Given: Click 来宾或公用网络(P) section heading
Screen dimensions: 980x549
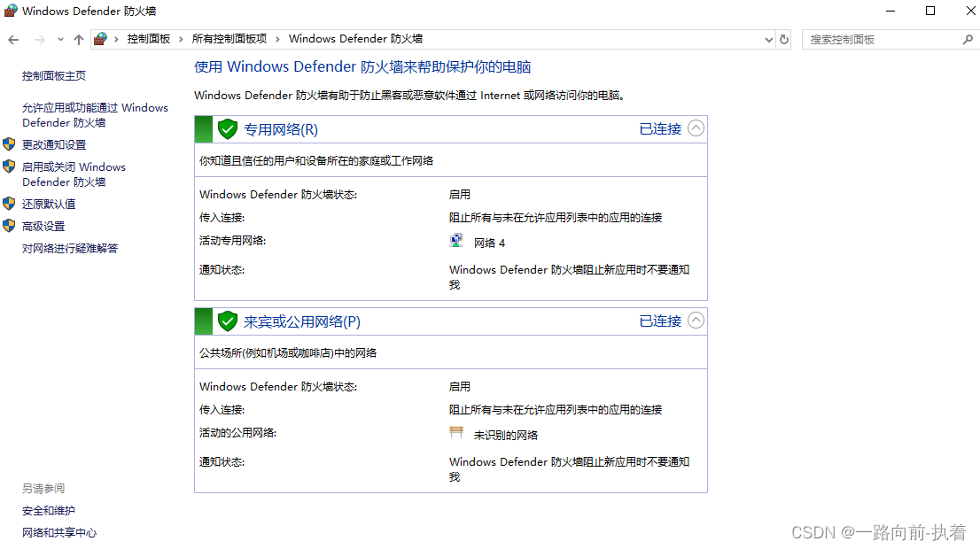Looking at the screenshot, I should (302, 321).
